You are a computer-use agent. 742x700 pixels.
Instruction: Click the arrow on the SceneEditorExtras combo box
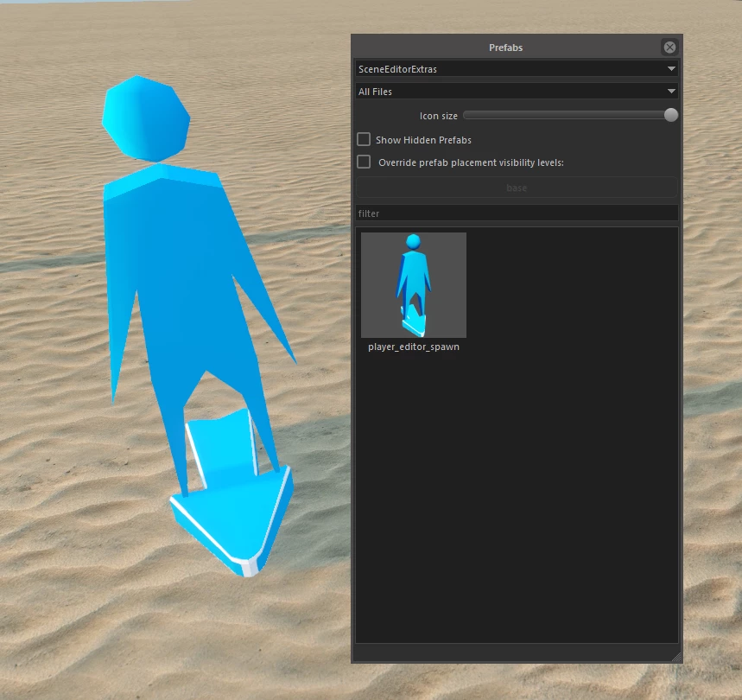(x=671, y=69)
